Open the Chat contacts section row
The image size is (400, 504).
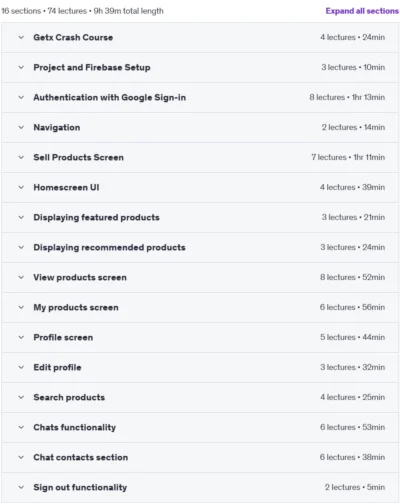point(200,457)
